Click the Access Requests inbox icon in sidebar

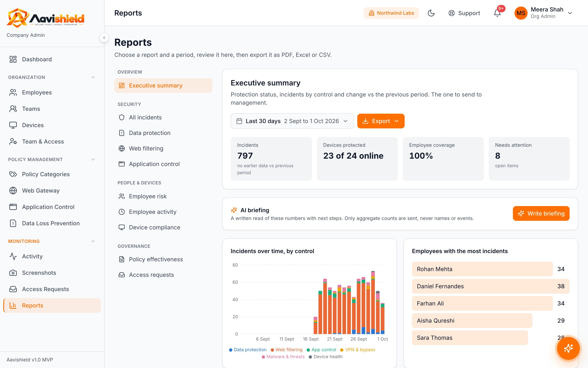(x=13, y=289)
